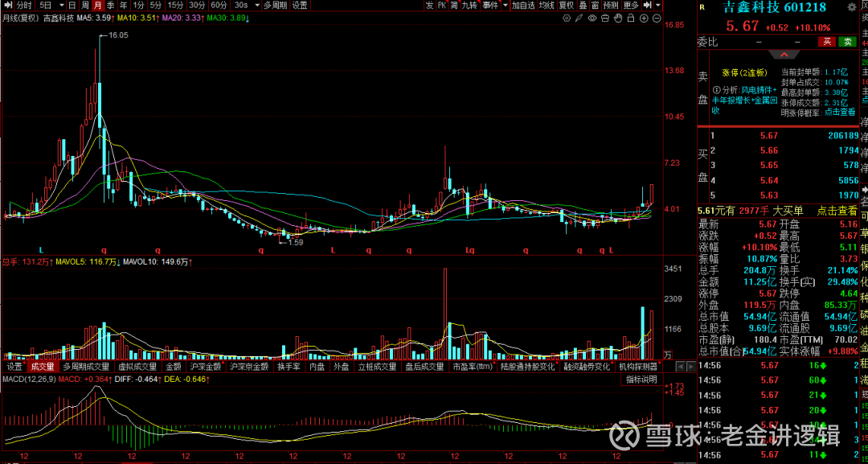Click the 吉鑫科技 601218 stock title

(775, 7)
